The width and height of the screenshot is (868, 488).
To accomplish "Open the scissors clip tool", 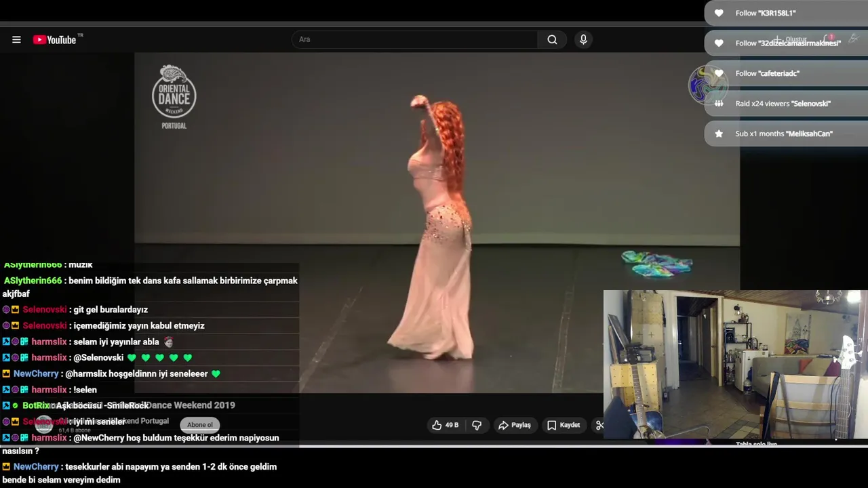I will pyautogui.click(x=599, y=425).
